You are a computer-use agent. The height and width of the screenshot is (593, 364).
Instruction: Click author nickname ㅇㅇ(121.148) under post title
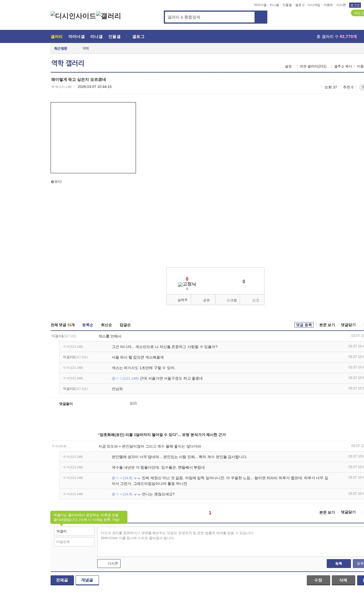(62, 87)
